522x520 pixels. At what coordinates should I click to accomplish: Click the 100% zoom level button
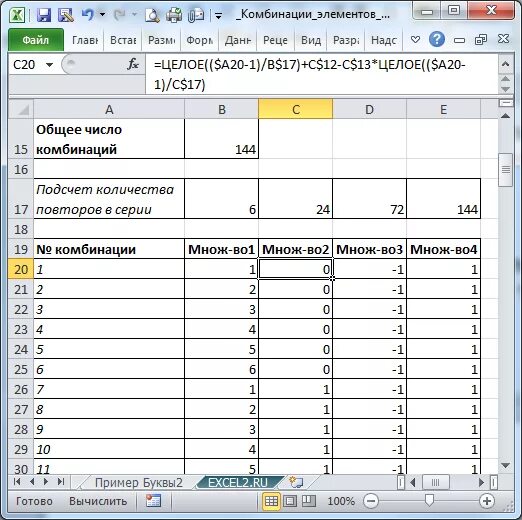click(341, 501)
